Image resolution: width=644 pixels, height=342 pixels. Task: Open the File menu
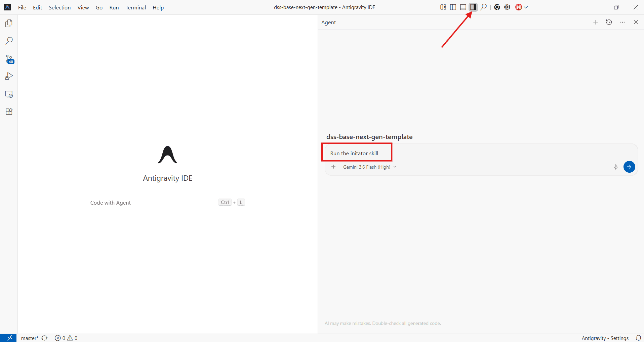pos(22,7)
